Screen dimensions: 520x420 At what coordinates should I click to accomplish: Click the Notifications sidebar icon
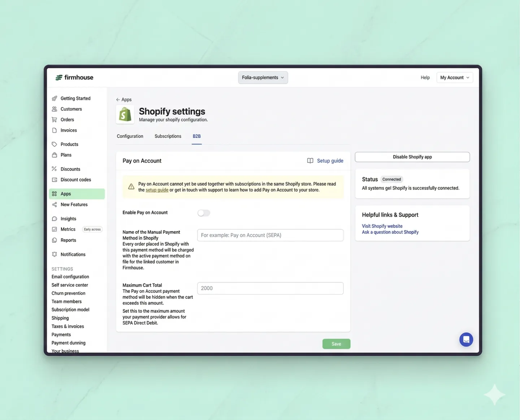pyautogui.click(x=55, y=254)
